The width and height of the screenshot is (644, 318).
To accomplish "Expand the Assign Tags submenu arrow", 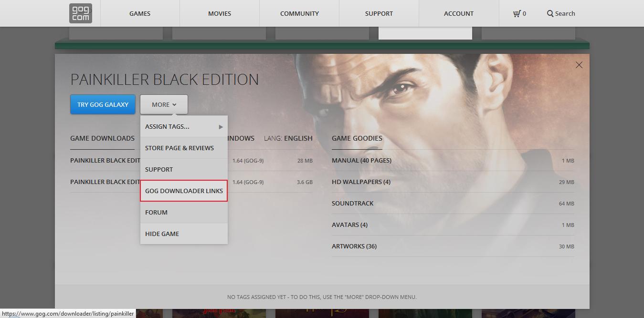I will point(221,127).
